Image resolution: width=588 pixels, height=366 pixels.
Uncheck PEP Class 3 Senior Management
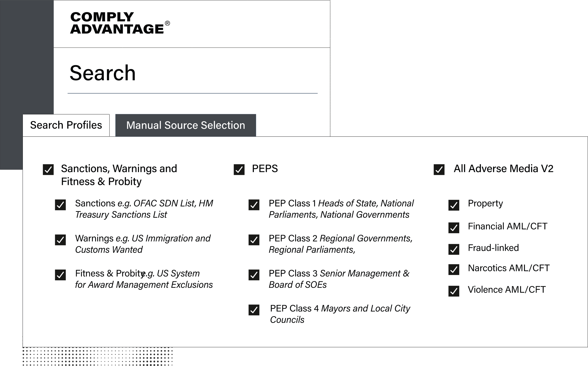point(254,275)
